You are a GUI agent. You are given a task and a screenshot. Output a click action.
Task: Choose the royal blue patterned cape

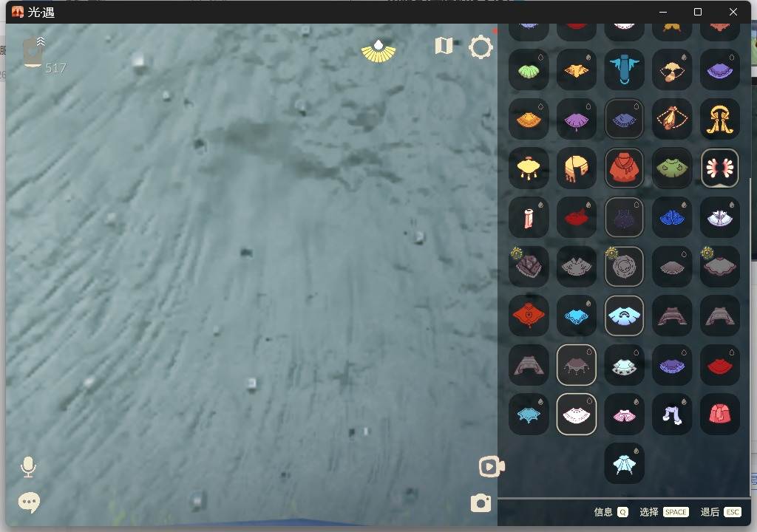pos(671,217)
